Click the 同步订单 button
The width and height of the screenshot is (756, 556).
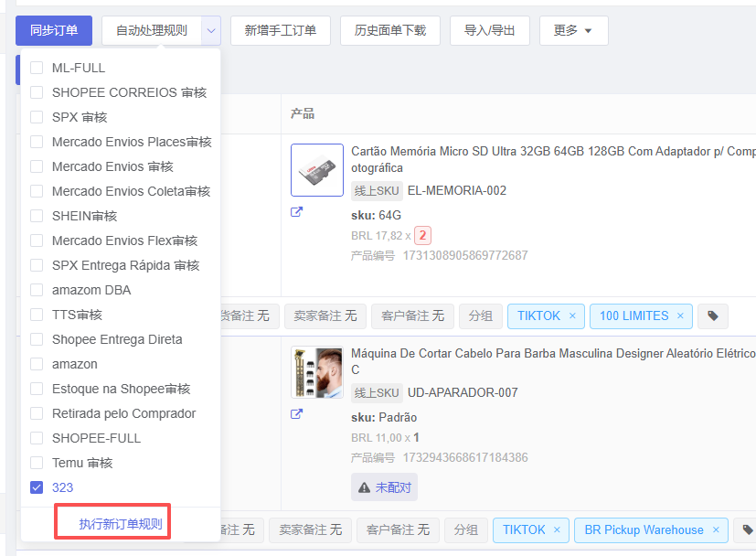point(53,30)
